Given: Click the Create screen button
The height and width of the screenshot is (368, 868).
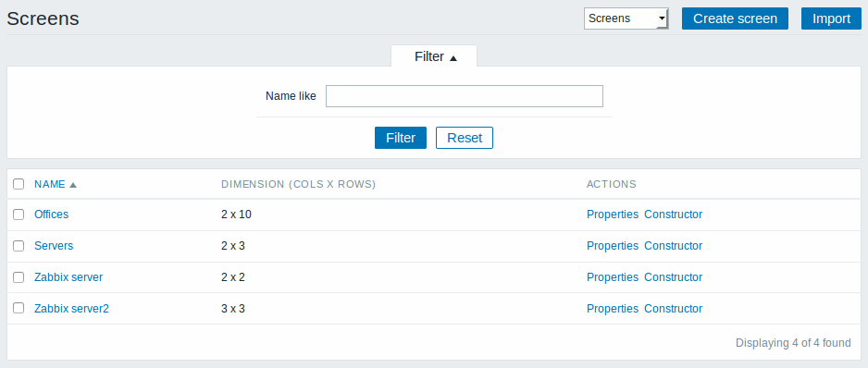Looking at the screenshot, I should (x=735, y=18).
